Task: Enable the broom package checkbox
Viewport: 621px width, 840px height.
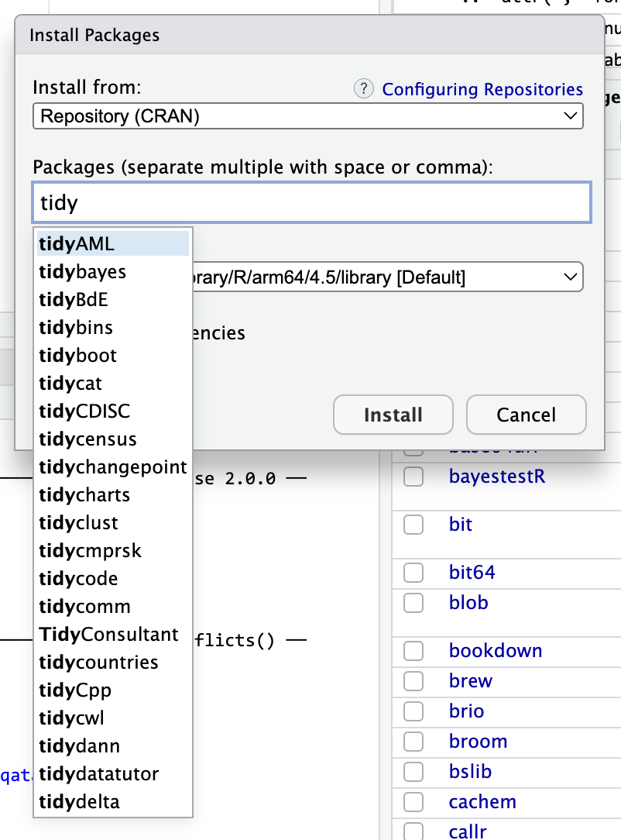Action: 413,742
